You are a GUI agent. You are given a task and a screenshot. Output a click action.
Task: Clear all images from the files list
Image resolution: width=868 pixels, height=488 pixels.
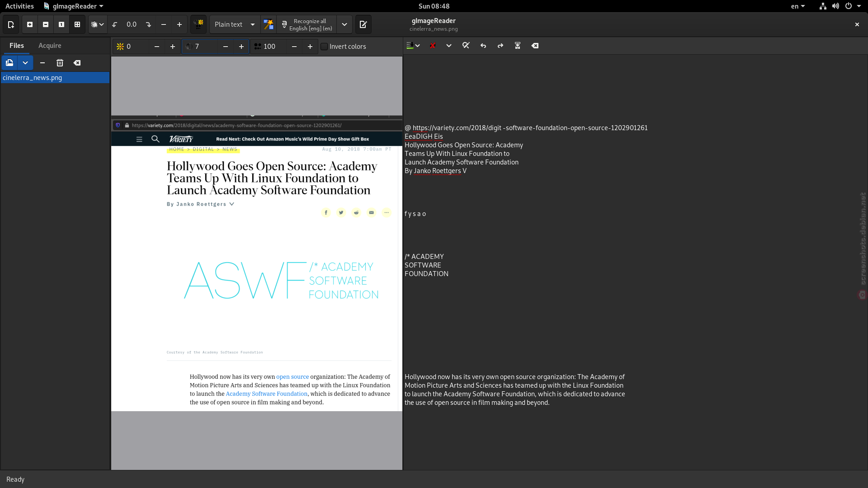coord(77,63)
